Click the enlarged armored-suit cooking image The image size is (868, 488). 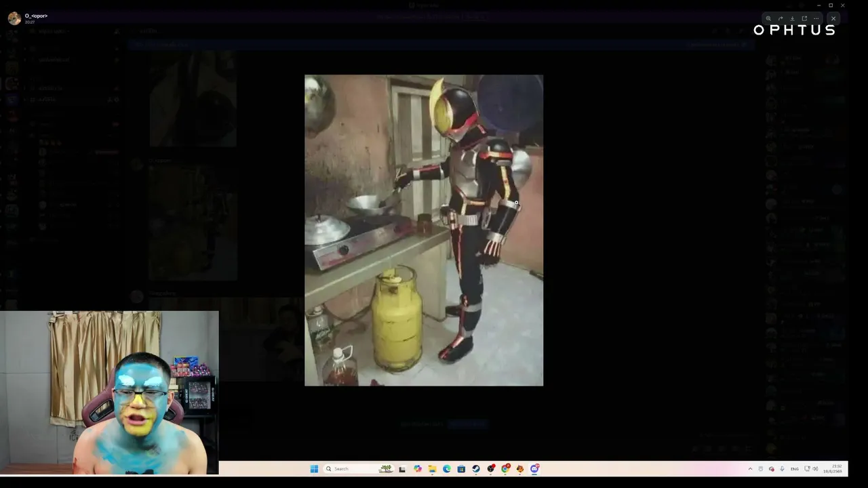click(424, 230)
